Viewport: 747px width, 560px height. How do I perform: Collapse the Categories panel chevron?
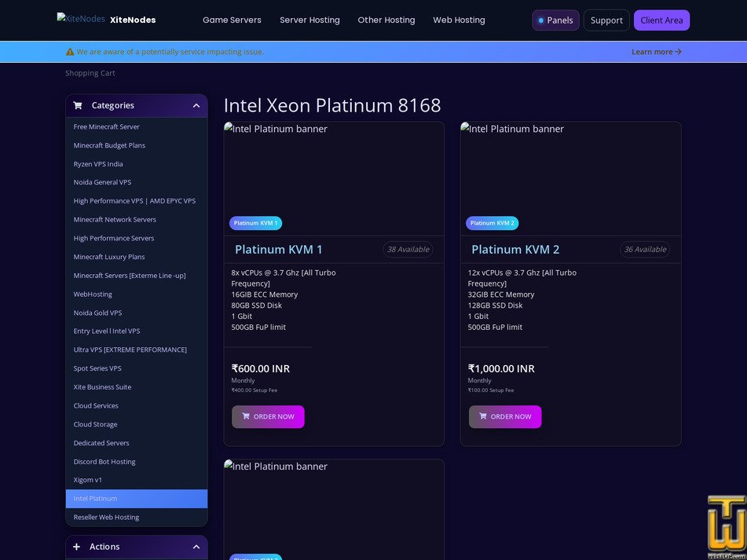(196, 106)
